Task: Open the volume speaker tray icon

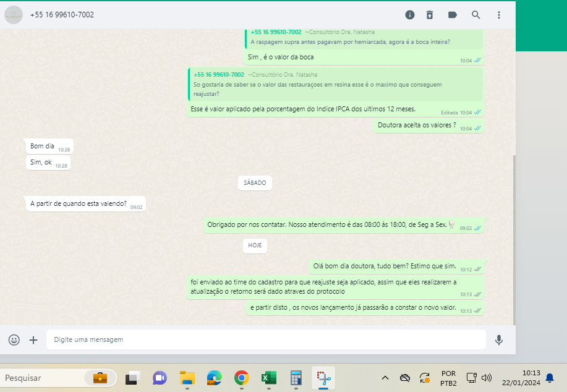Action: point(487,378)
